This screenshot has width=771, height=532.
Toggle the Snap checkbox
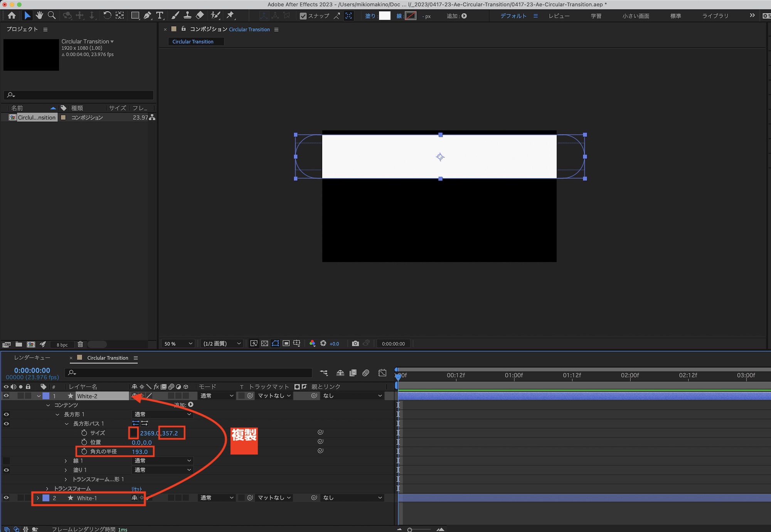coord(303,16)
